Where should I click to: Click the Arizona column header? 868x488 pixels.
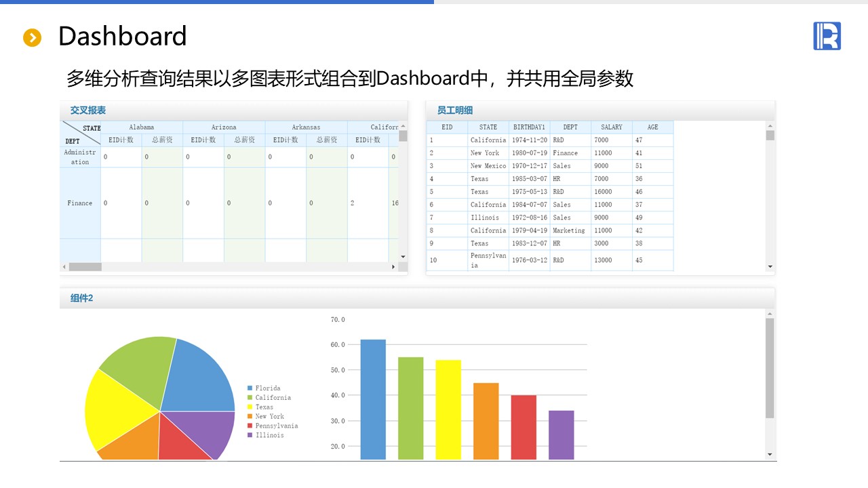(x=224, y=127)
